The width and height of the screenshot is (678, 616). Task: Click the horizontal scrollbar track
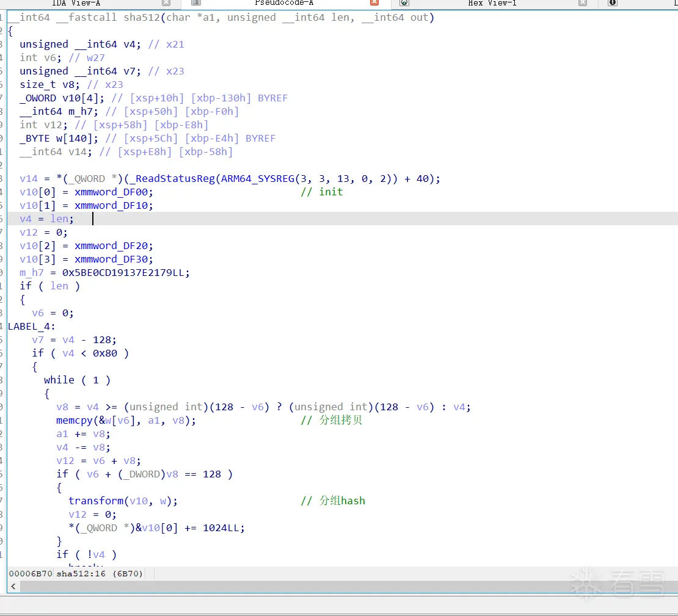pos(349,586)
